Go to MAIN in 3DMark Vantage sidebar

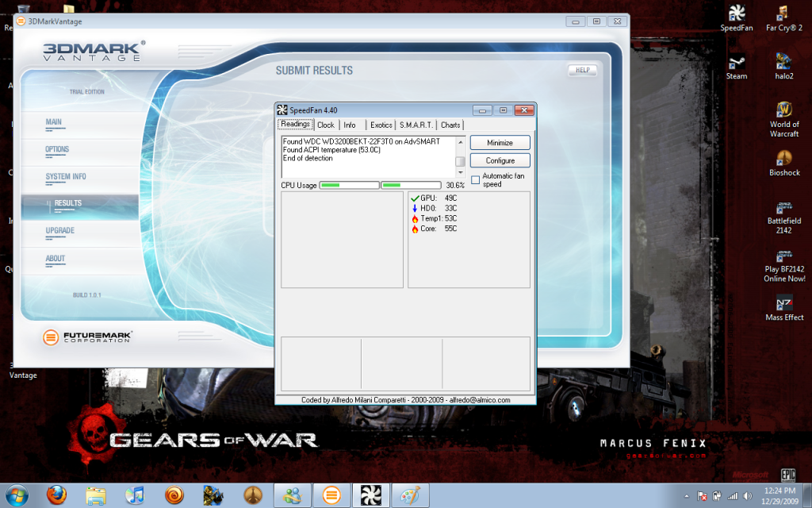coord(53,122)
